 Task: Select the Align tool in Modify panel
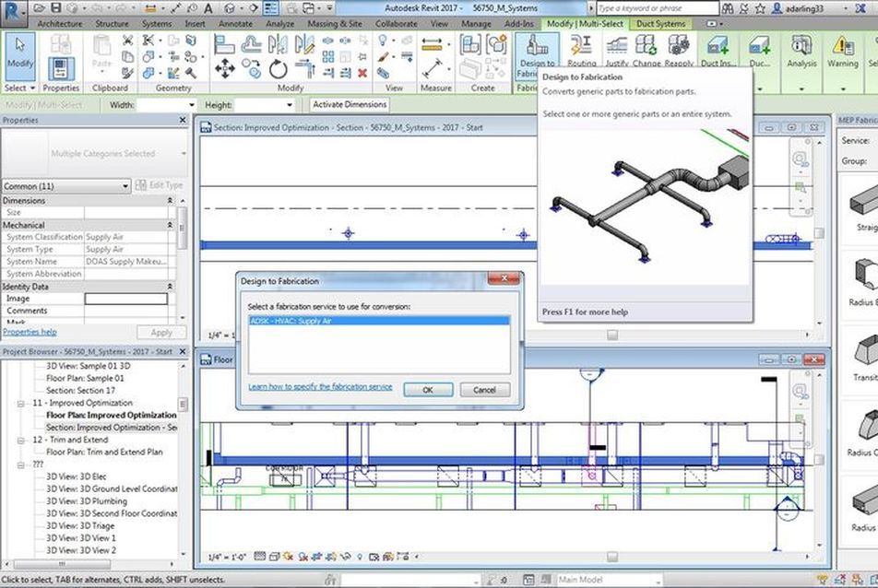coord(224,45)
